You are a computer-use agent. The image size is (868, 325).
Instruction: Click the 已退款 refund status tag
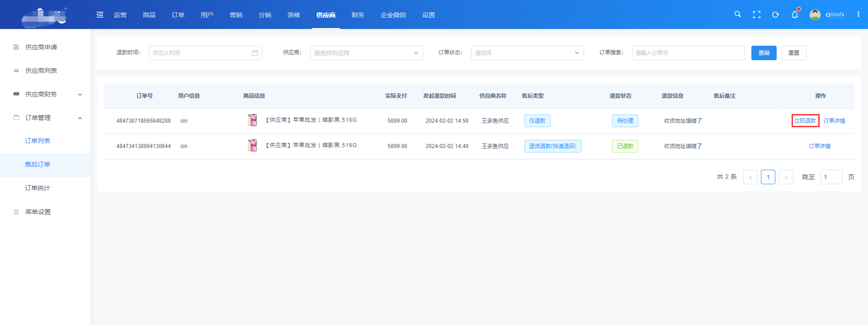click(x=625, y=146)
